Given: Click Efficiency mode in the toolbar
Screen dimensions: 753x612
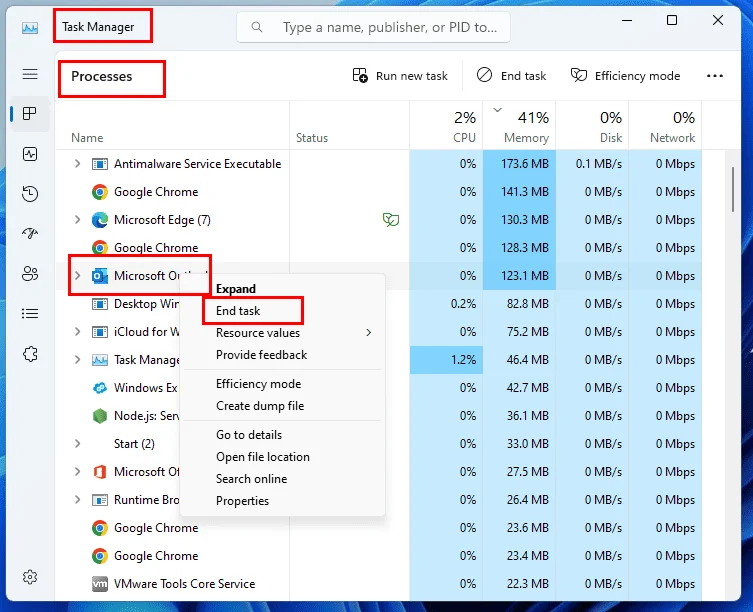Looking at the screenshot, I should [x=625, y=76].
